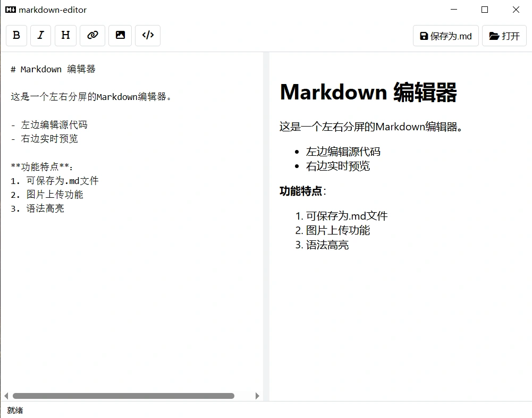
Task: Insert a code block with the code icon
Action: pos(148,36)
